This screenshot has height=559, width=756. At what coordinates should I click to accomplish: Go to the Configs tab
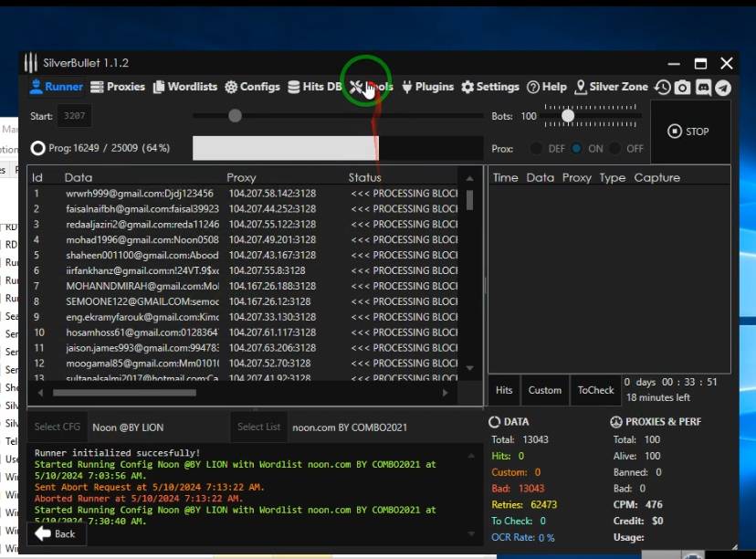coord(253,87)
